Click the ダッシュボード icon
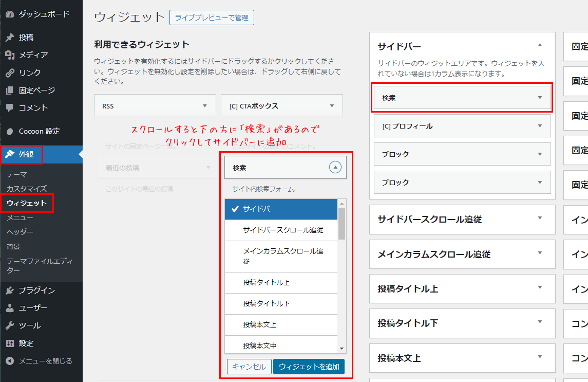The height and width of the screenshot is (382, 588). (x=10, y=14)
